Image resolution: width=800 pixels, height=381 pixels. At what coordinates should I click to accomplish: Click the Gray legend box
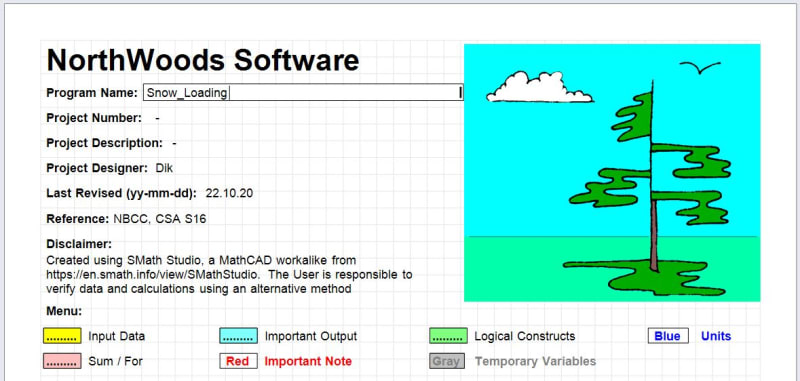[x=447, y=361]
